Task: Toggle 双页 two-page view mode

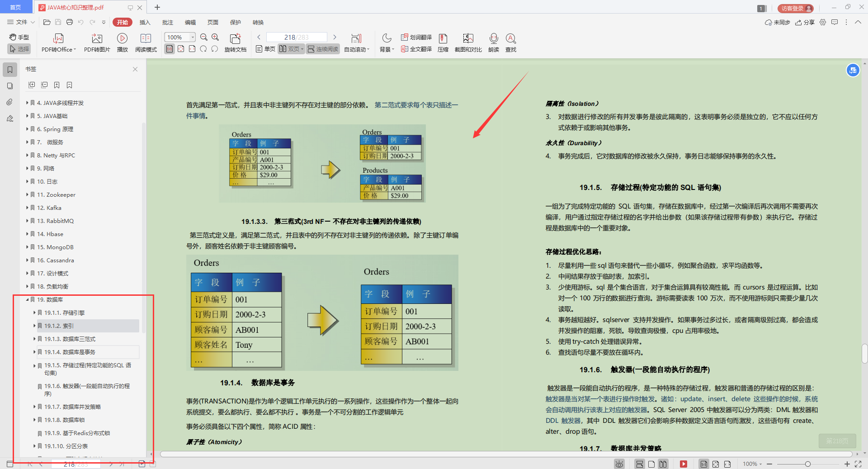Action: tap(291, 49)
